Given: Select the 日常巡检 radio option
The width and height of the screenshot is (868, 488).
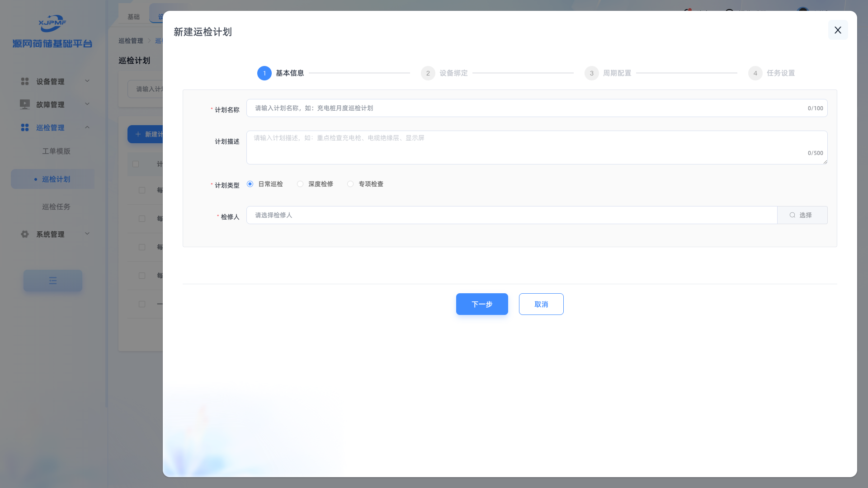Looking at the screenshot, I should pyautogui.click(x=250, y=184).
